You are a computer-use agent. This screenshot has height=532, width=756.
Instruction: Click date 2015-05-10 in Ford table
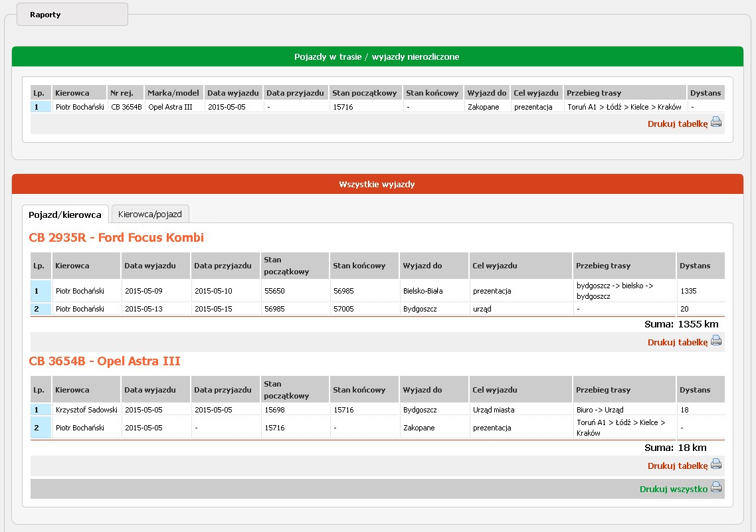tap(214, 291)
